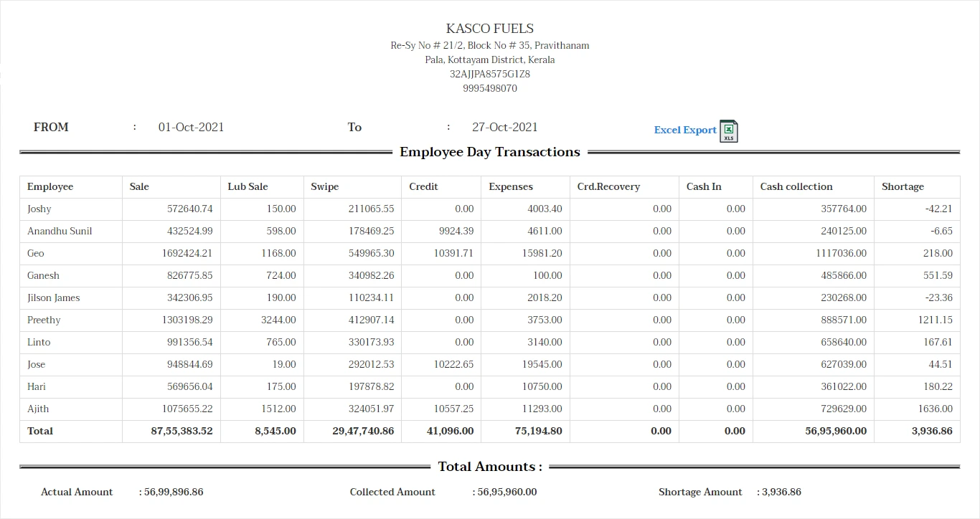Click the Ajith employee name

coord(37,409)
